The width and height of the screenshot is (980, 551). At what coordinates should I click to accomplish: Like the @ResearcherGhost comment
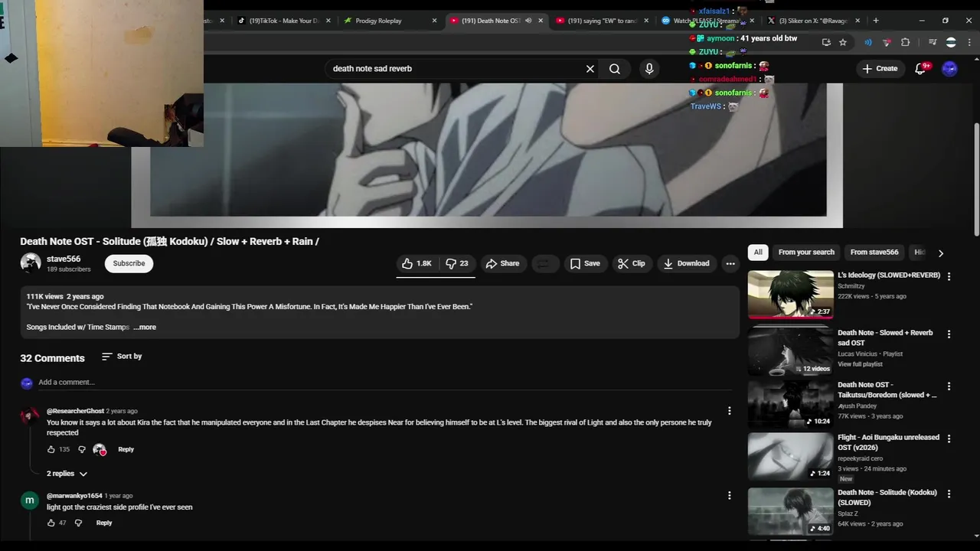click(x=51, y=449)
